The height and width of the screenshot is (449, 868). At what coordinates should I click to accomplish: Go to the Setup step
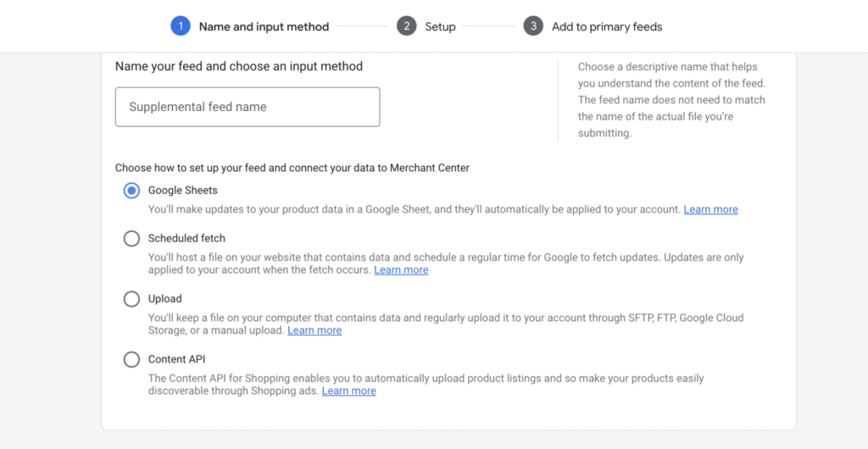click(x=440, y=26)
